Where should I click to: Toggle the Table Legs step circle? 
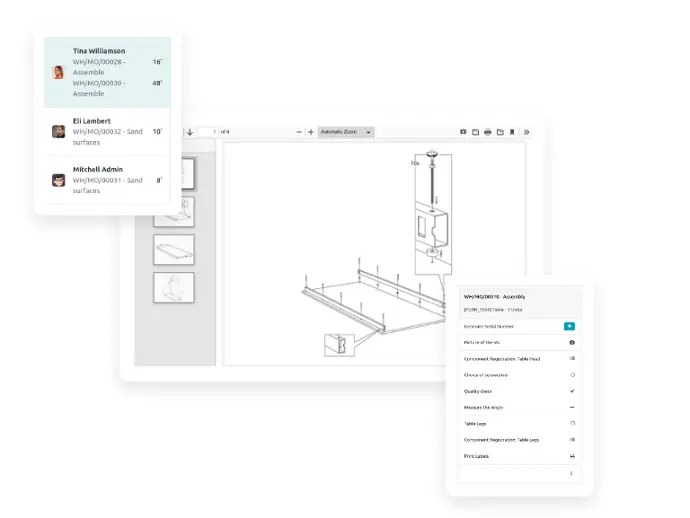571,423
